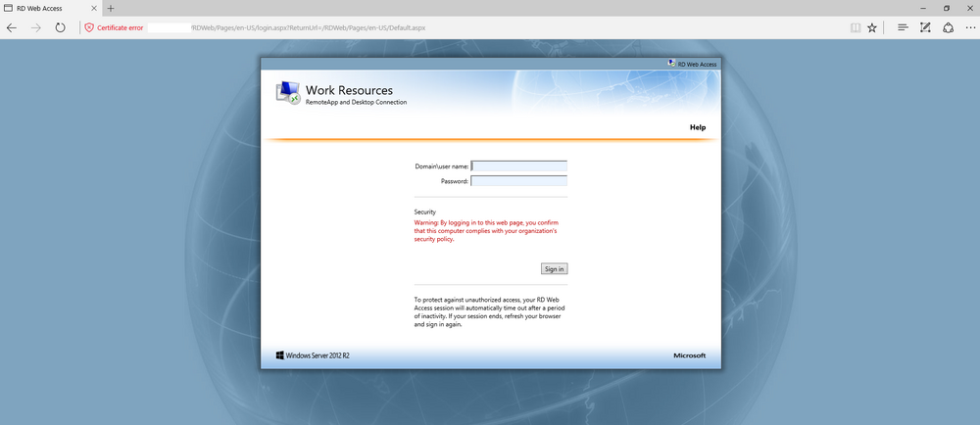Click the Microsoft logo text

(689, 355)
